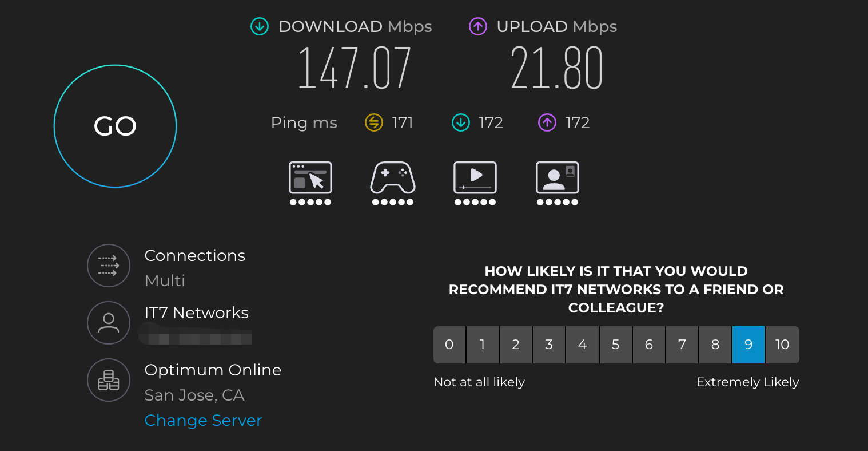Select rating 10 on recommendation scale
868x451 pixels.
(782, 345)
